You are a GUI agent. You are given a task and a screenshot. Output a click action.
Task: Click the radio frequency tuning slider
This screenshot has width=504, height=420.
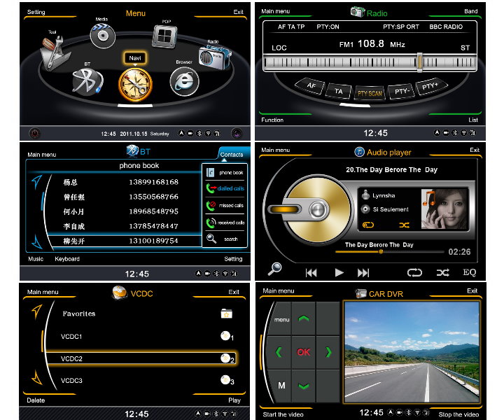(x=419, y=62)
